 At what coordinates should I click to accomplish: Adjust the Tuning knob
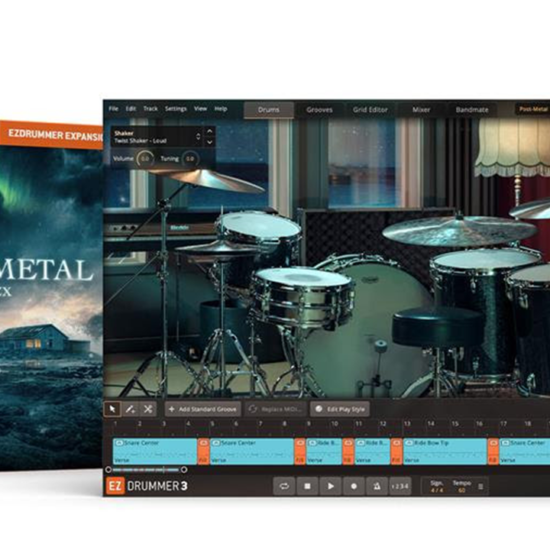[190, 159]
